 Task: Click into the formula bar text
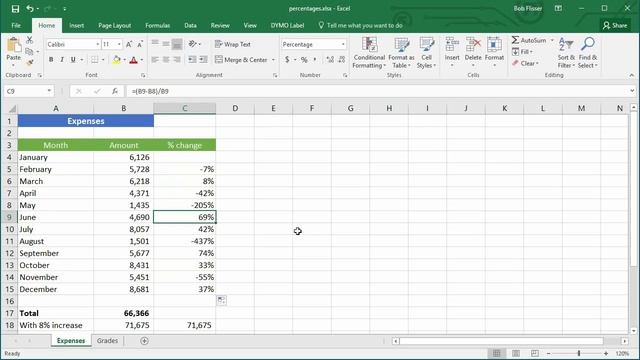[150, 91]
